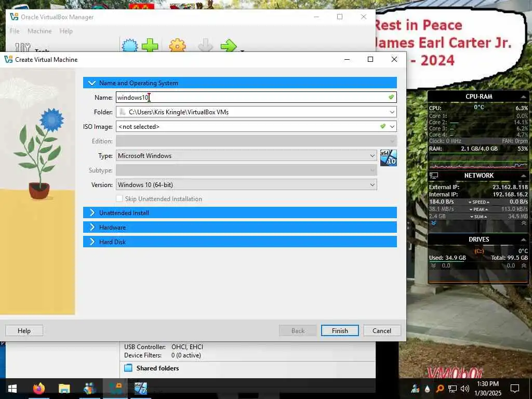Launch Firefox from the taskbar

click(38, 388)
